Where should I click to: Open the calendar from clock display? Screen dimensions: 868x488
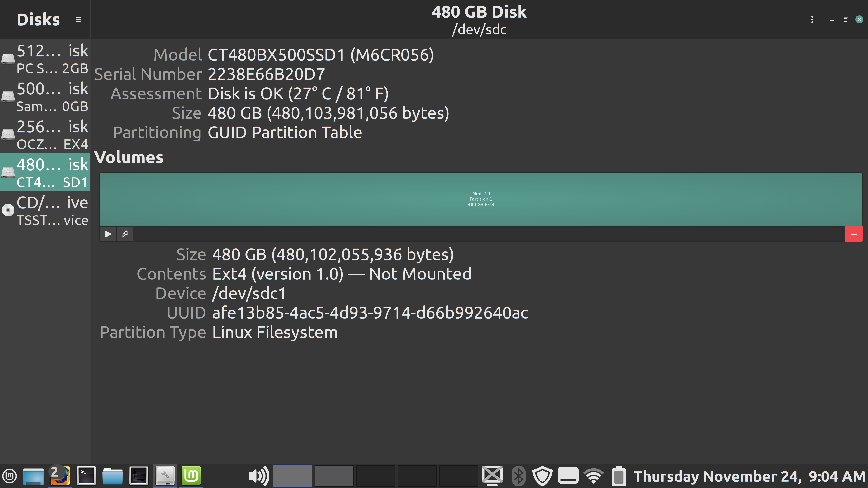[x=749, y=476]
